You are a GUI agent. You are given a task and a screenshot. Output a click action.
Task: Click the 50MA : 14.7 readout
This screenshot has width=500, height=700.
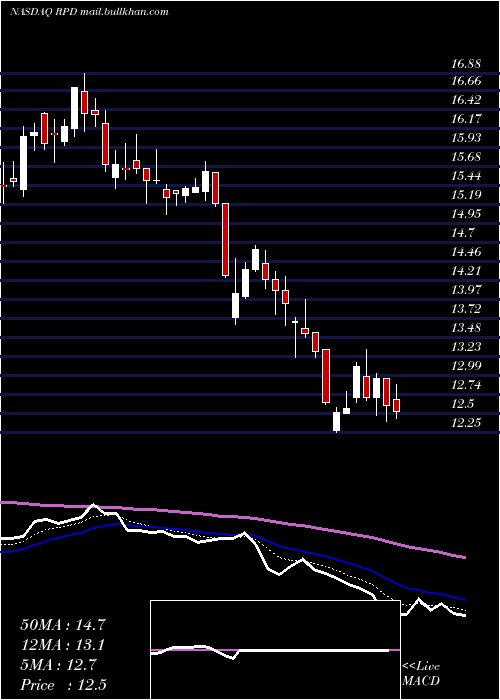click(x=63, y=625)
